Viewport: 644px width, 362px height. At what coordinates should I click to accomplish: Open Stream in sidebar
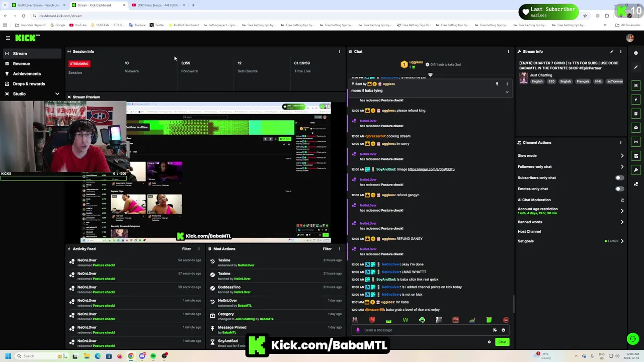(x=31, y=53)
